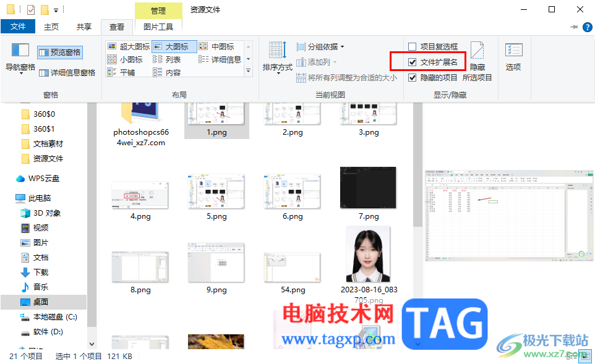Open the Sort by menu

(277, 57)
